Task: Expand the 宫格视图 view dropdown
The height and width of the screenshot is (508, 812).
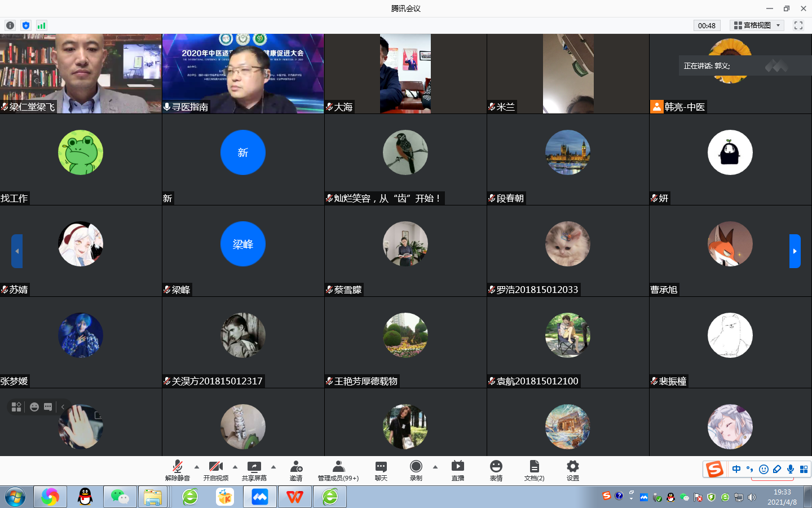Action: [757, 25]
